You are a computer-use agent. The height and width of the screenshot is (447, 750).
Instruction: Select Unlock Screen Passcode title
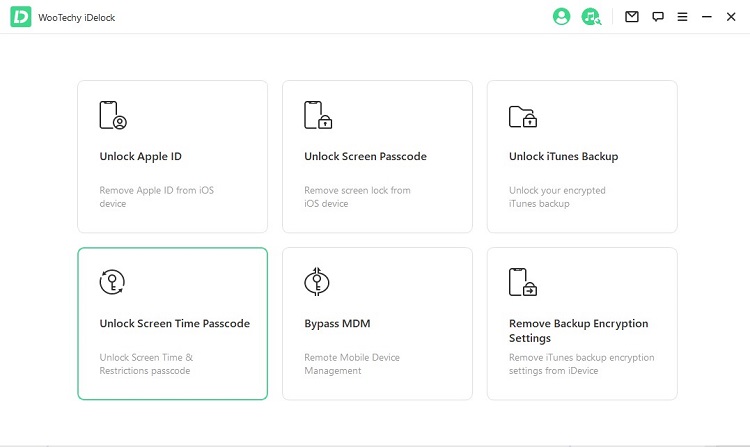[365, 156]
